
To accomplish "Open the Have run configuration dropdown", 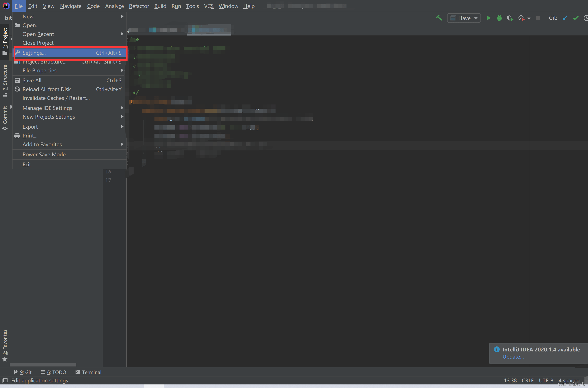I will coord(464,18).
